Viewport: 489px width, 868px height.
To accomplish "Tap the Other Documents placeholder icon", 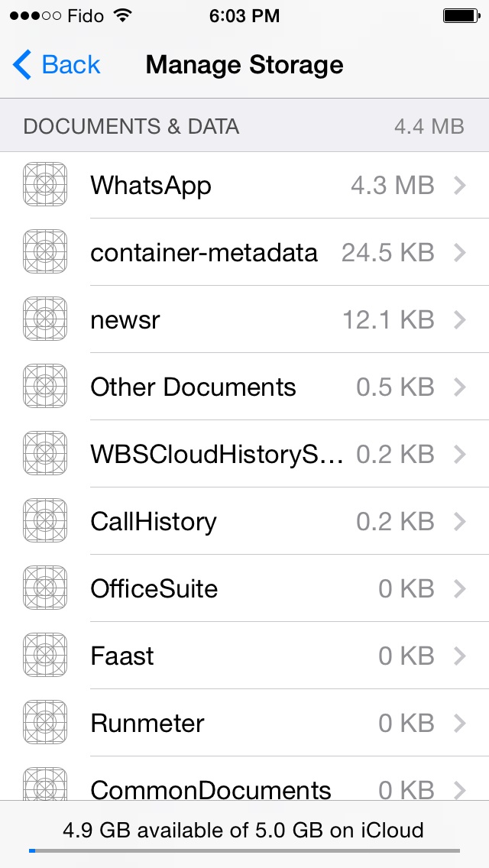I will 45,387.
